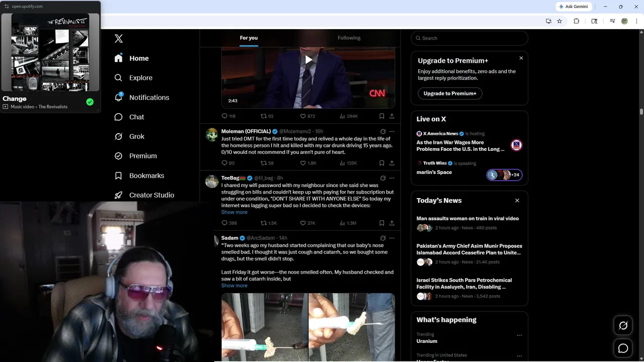Open X America News live broadcast
The image size is (644, 362).
[x=469, y=142]
